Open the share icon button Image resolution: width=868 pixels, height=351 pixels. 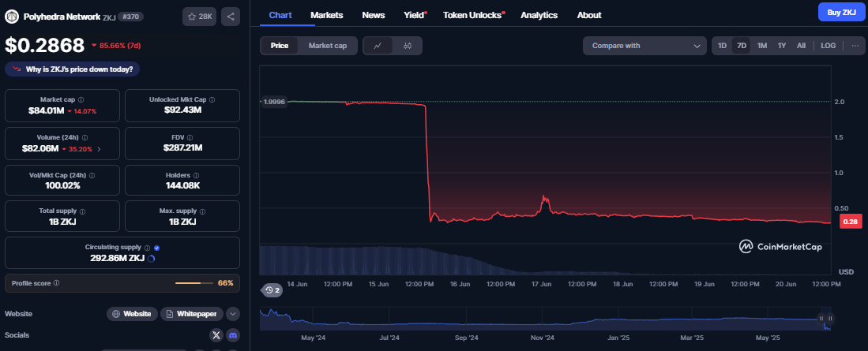click(231, 17)
